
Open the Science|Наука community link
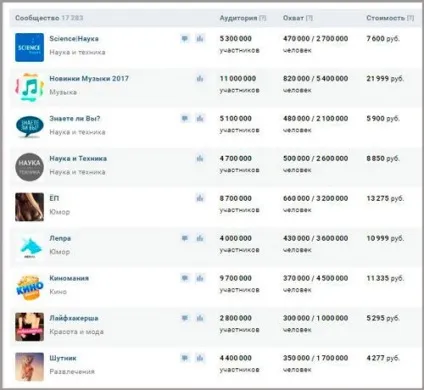tap(74, 39)
